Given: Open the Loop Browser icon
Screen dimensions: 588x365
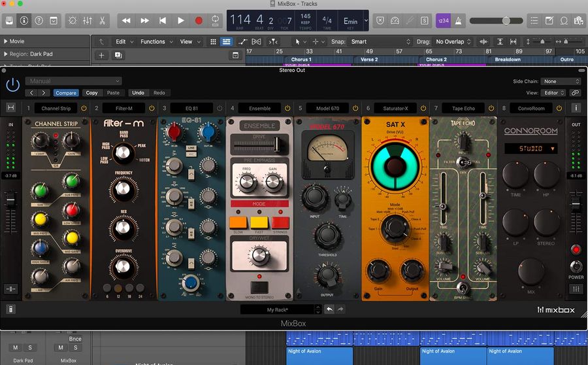Looking at the screenshot, I should [x=564, y=21].
